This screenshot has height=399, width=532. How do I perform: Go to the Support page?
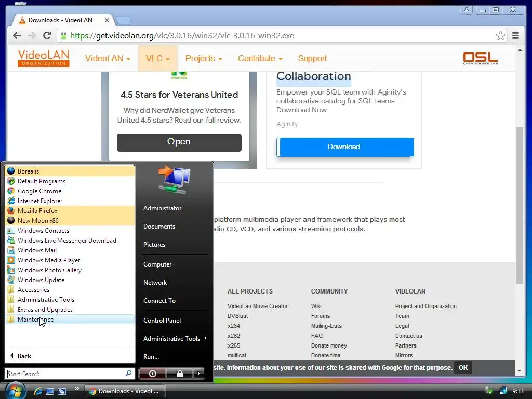click(x=312, y=58)
